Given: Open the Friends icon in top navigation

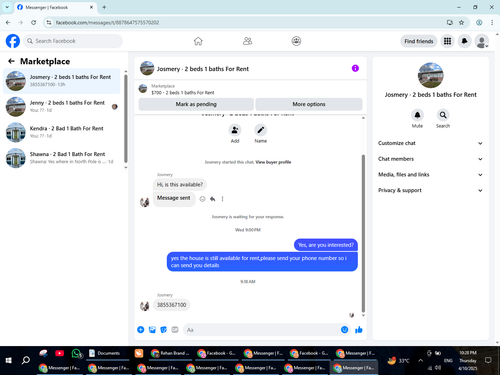Looking at the screenshot, I should (247, 41).
